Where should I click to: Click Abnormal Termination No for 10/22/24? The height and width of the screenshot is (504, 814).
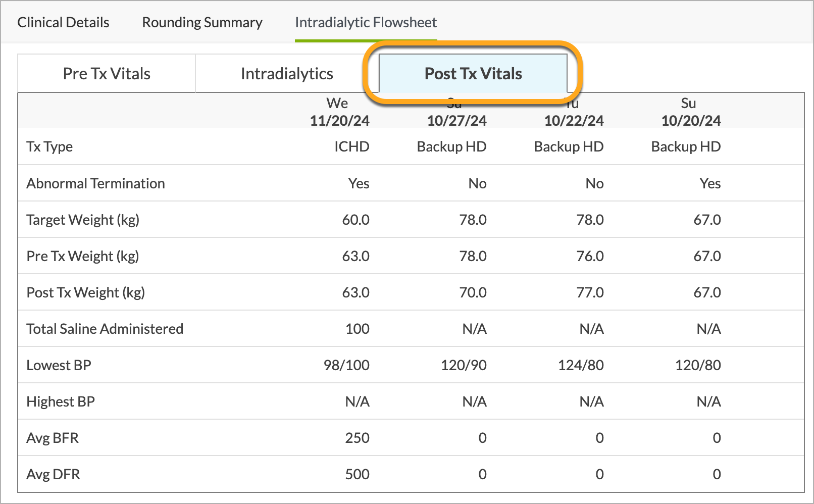point(594,183)
